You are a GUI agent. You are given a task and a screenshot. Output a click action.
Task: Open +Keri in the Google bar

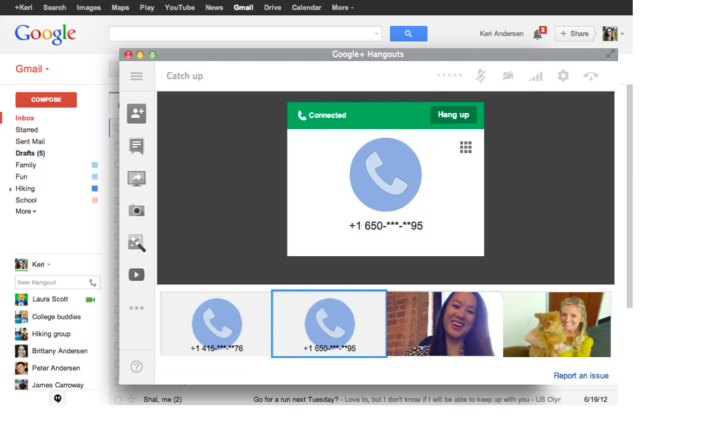point(23,8)
